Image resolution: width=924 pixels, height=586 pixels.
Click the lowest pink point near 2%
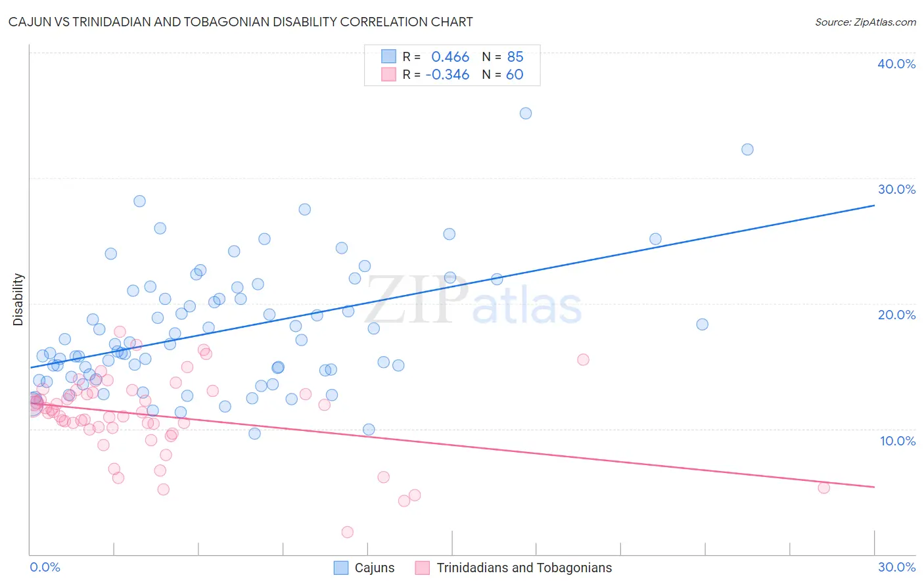tap(348, 532)
